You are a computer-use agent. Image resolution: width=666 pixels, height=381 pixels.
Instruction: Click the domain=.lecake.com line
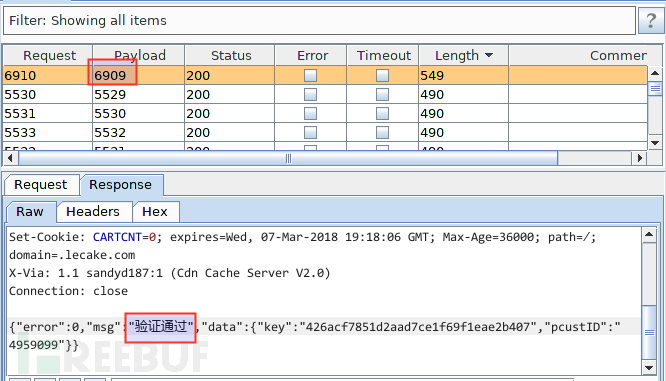(x=72, y=255)
